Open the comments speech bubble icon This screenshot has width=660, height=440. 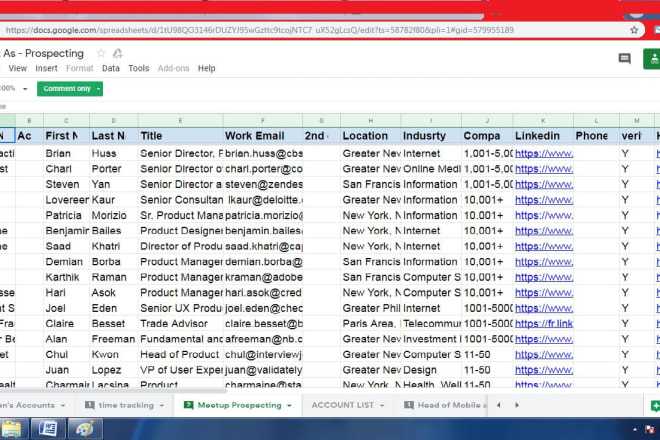[x=625, y=58]
